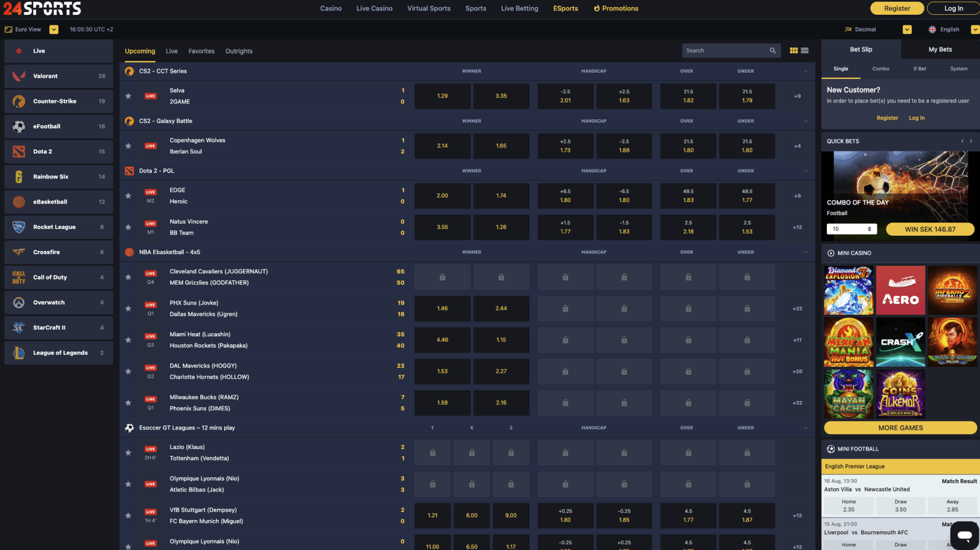Open the live chat bubble icon

(x=964, y=535)
